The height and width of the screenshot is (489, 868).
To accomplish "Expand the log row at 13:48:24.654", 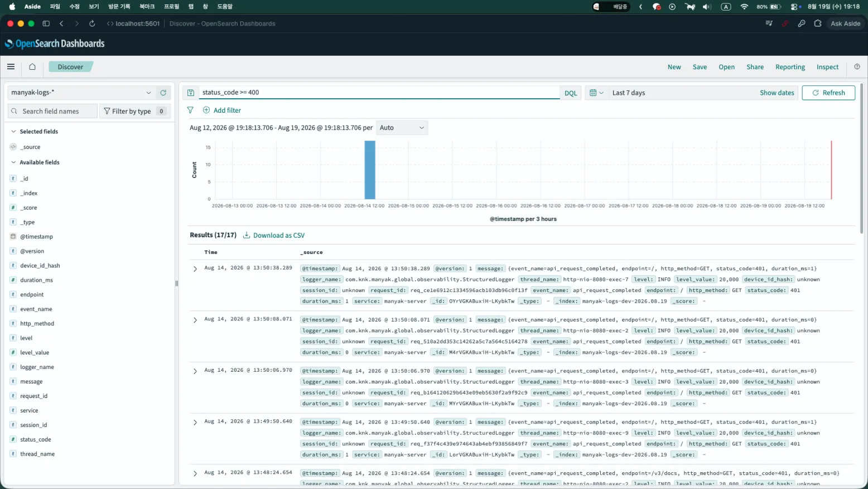I will click(x=195, y=473).
